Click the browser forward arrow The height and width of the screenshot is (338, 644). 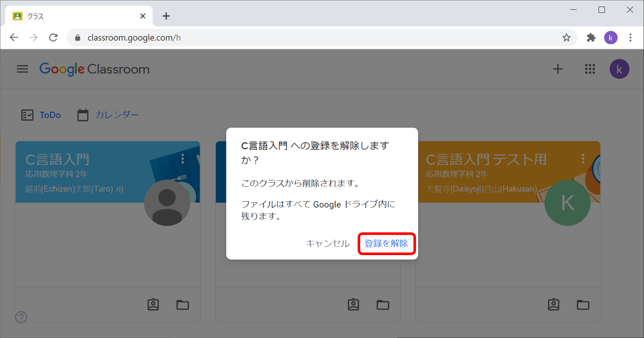[33, 38]
